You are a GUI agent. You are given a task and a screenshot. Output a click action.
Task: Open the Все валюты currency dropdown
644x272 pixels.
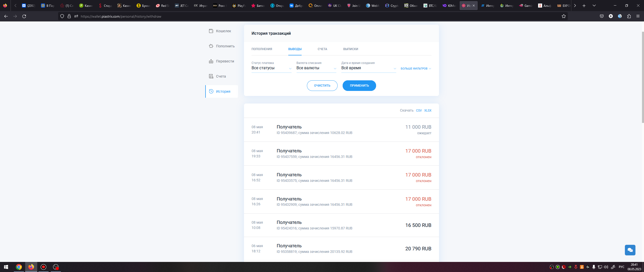(x=316, y=68)
